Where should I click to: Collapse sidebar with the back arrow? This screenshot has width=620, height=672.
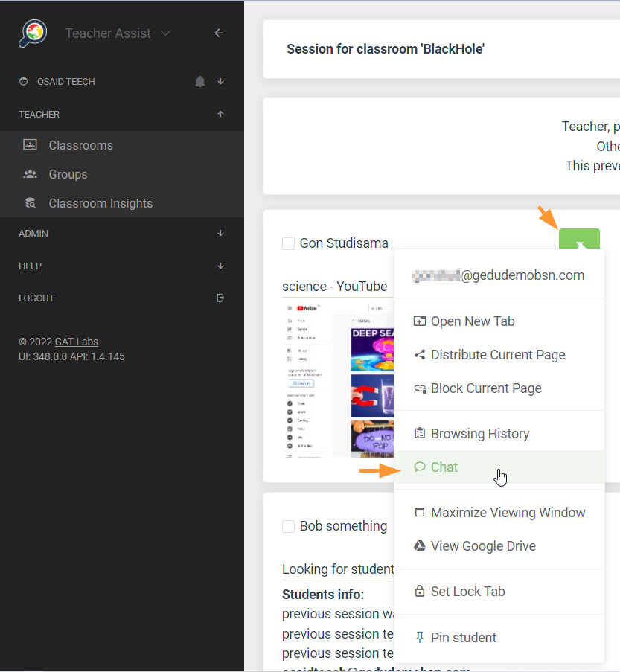(219, 33)
